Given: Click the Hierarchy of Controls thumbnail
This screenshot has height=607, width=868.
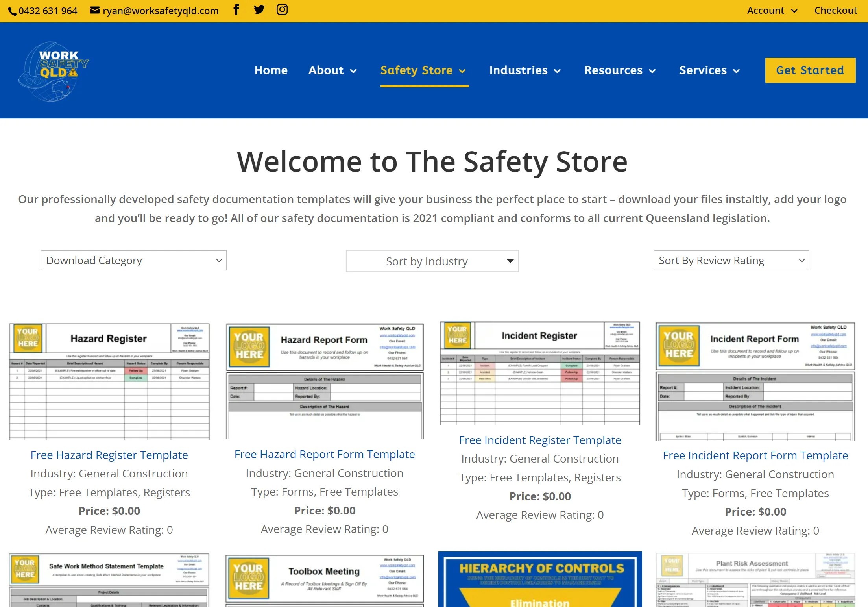Looking at the screenshot, I should pyautogui.click(x=540, y=579).
